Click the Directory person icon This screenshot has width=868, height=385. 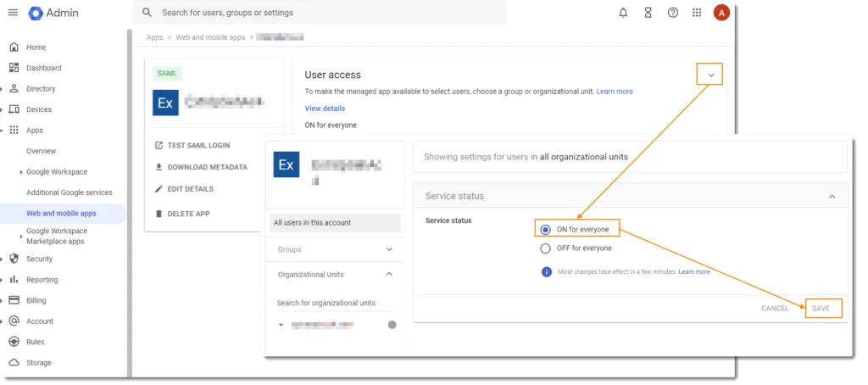14,89
